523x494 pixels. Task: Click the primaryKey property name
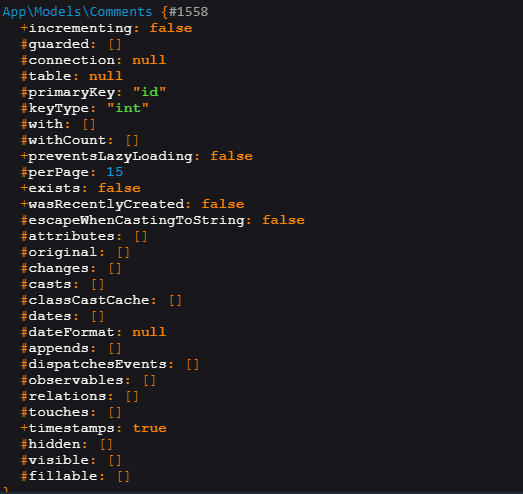click(x=72, y=92)
